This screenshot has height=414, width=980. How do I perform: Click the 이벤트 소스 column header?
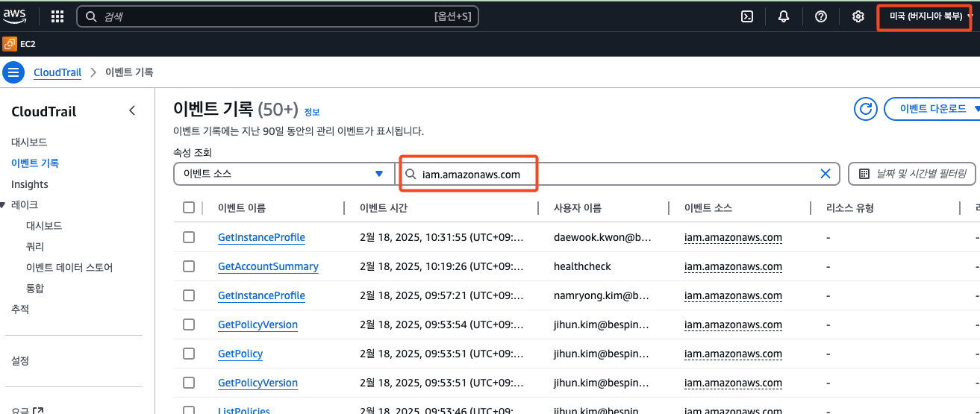(x=708, y=208)
